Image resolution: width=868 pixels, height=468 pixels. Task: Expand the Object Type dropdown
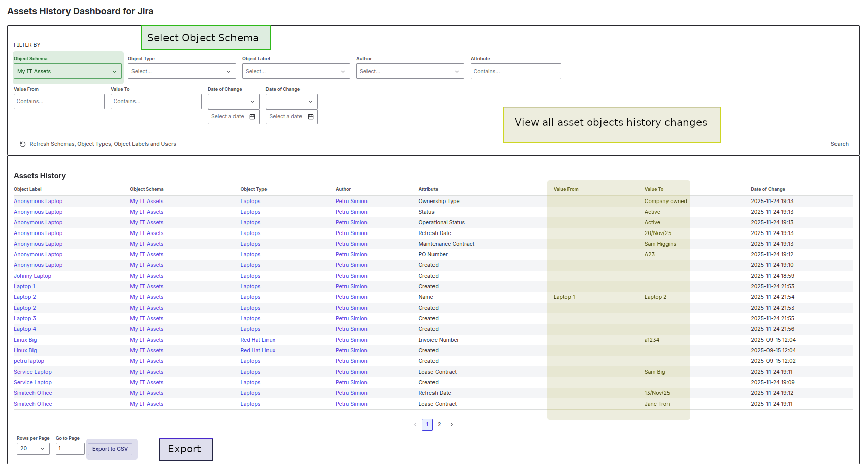tap(182, 72)
